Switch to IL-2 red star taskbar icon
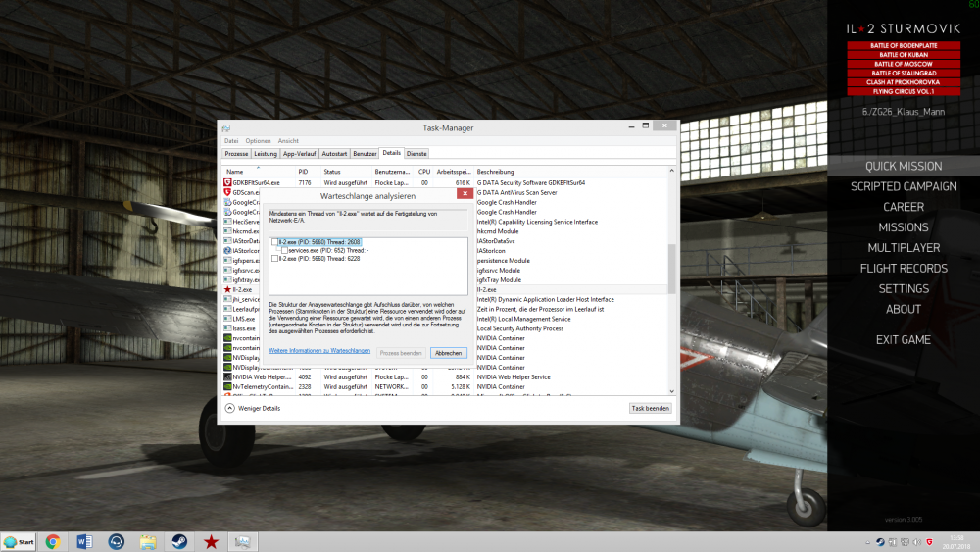 point(212,542)
